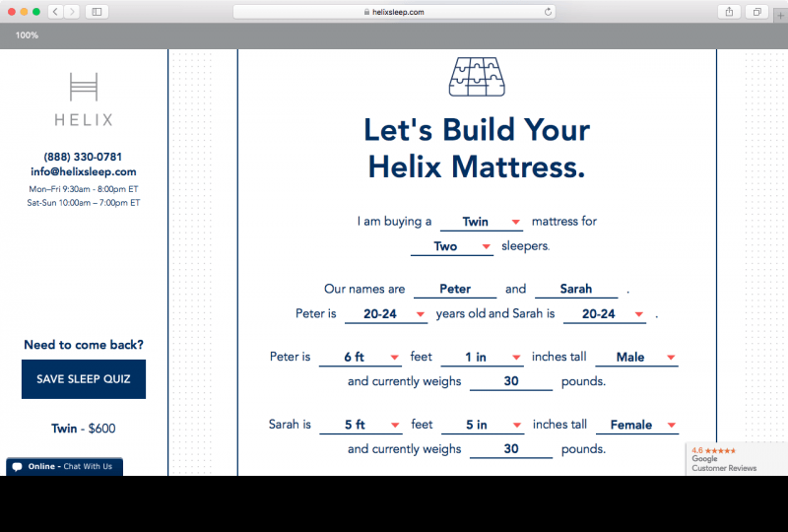Reload the page with the refresh icon
This screenshot has width=788, height=532.
pyautogui.click(x=548, y=12)
